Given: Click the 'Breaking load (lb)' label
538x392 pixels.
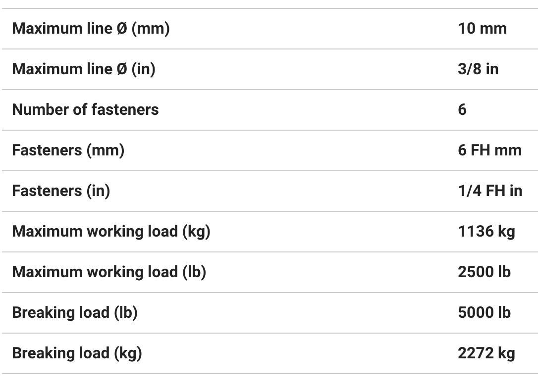Looking at the screenshot, I should 75,313.
